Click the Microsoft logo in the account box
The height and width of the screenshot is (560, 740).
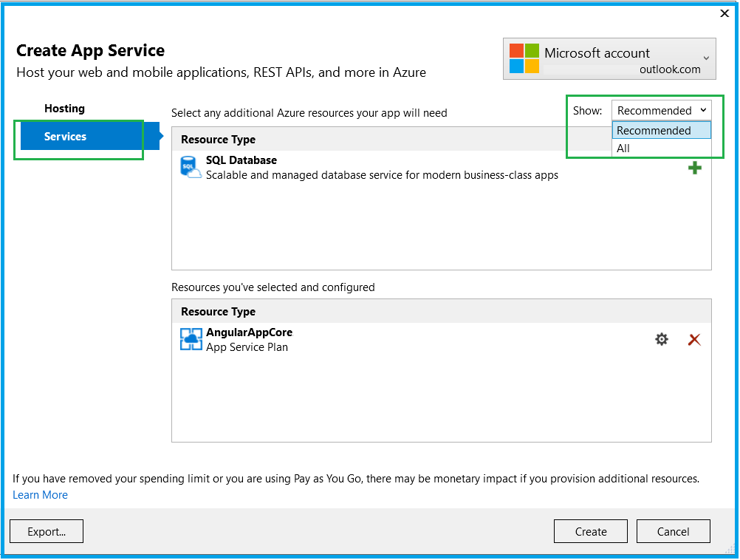pos(524,58)
